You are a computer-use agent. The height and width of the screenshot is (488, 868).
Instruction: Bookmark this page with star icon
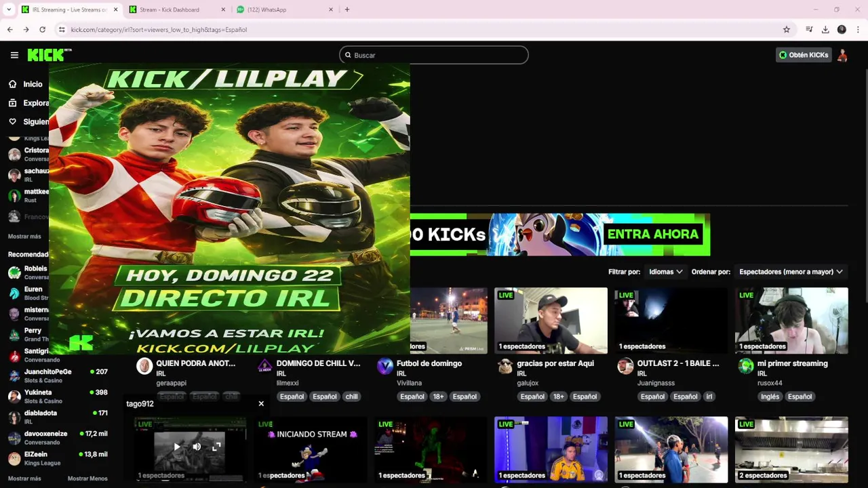(787, 30)
